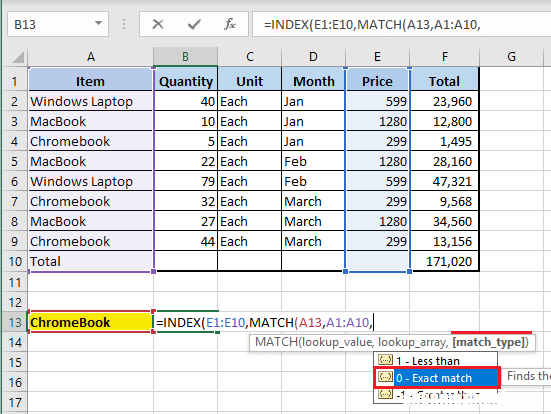Select quantity cell with 44
551x414 pixels.
point(186,241)
